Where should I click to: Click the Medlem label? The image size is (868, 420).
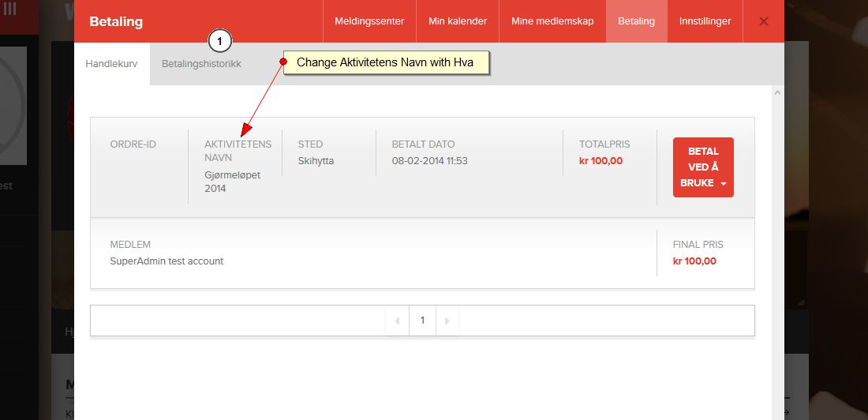coord(130,245)
